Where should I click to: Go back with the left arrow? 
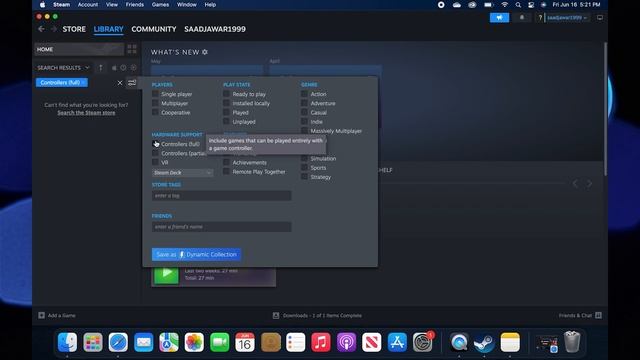(x=41, y=29)
